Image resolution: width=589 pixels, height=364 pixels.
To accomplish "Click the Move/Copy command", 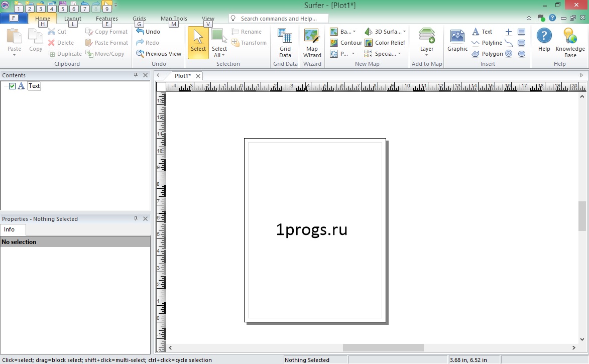I will click(105, 54).
